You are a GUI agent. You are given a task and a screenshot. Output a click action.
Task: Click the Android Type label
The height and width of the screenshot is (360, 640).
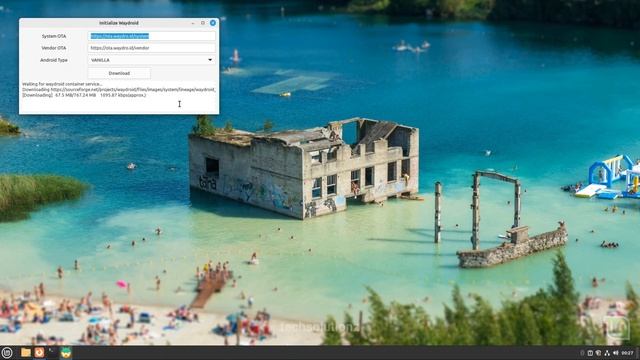(x=54, y=60)
